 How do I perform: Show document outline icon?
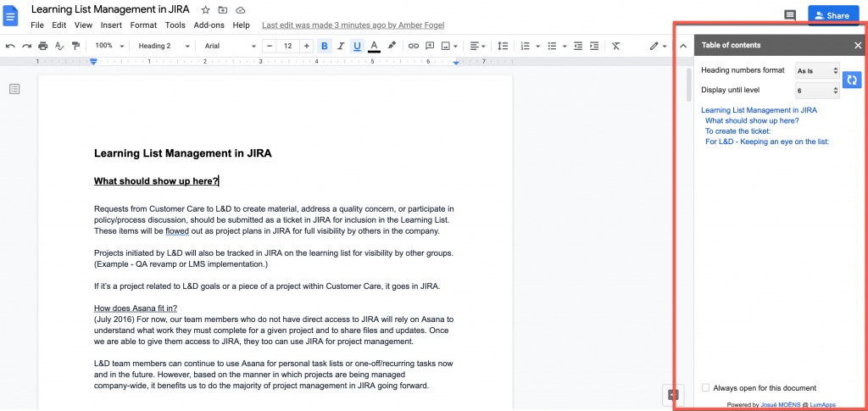tap(14, 88)
